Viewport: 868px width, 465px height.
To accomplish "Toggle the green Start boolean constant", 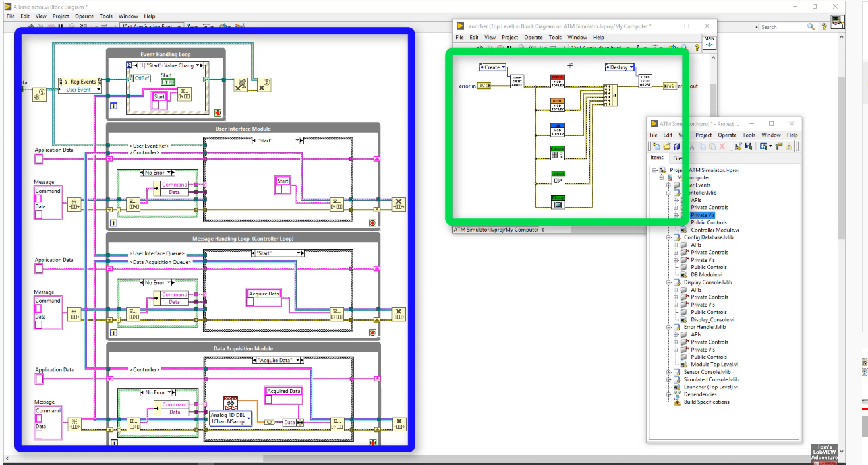I will 167,82.
